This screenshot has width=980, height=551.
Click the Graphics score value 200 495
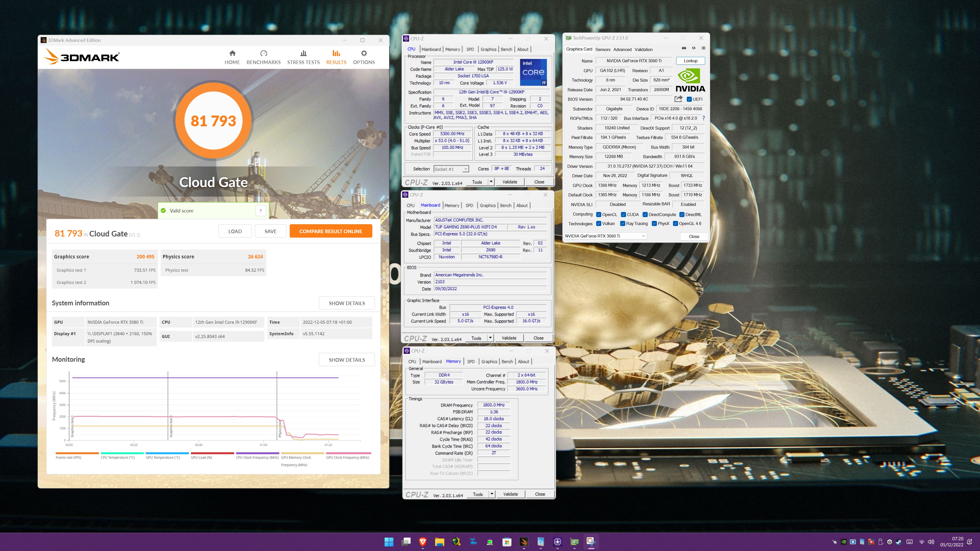(x=145, y=257)
